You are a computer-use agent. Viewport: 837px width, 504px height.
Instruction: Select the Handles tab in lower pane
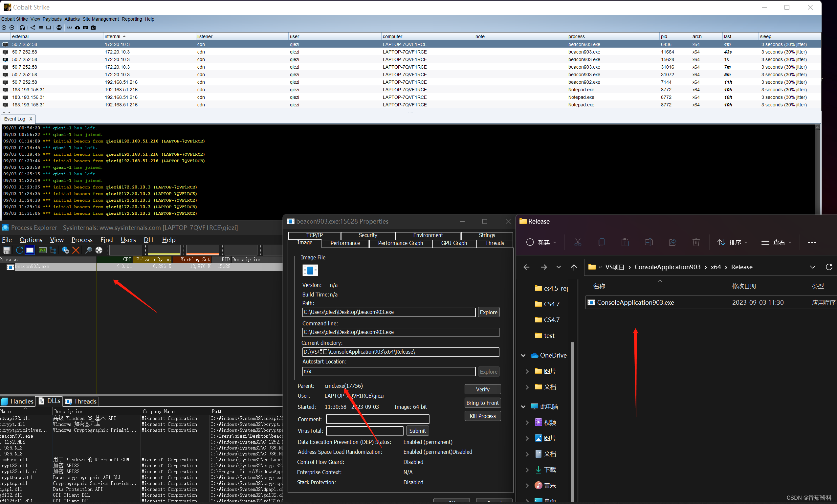tap(18, 402)
